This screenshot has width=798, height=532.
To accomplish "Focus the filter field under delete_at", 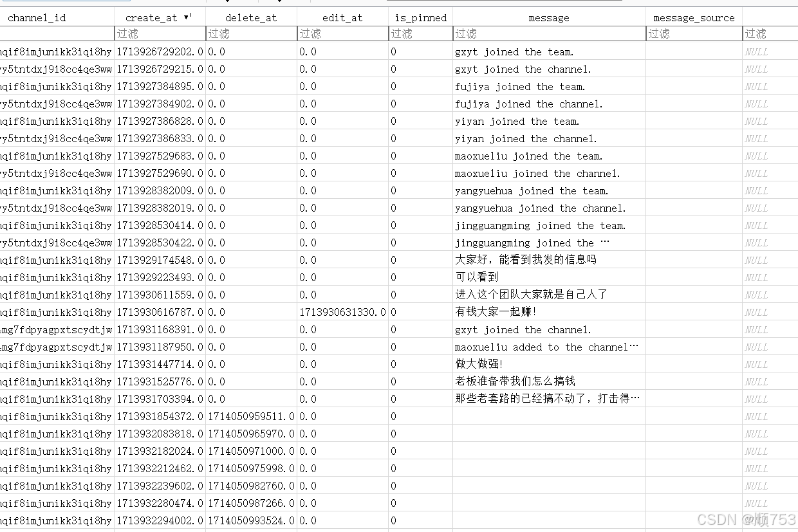I will [251, 33].
